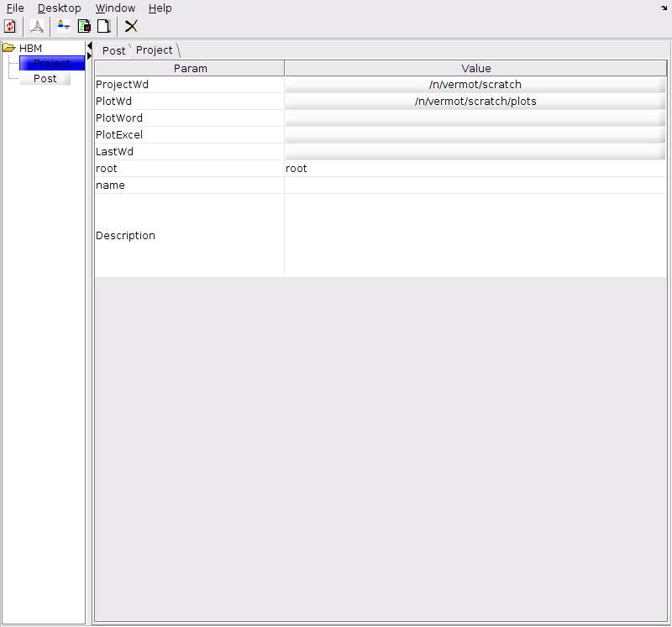The width and height of the screenshot is (672, 627).
Task: Expand the left panel with right arrow
Action: (90, 55)
